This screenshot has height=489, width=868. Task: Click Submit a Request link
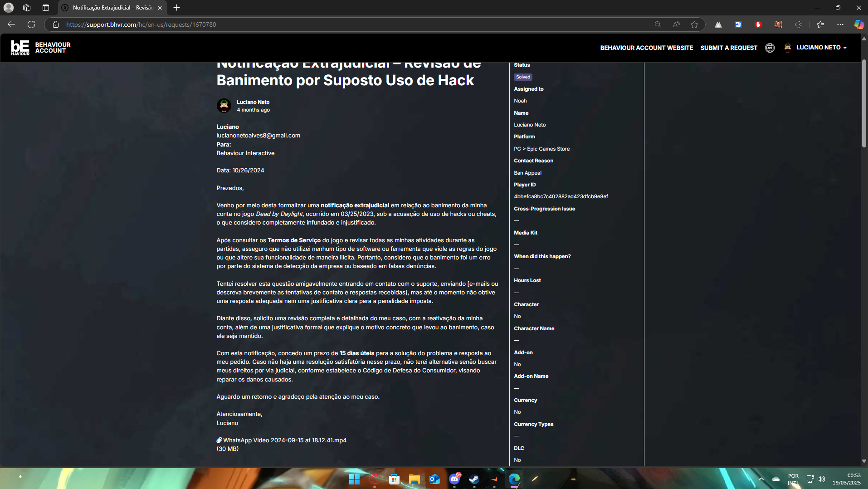point(728,48)
